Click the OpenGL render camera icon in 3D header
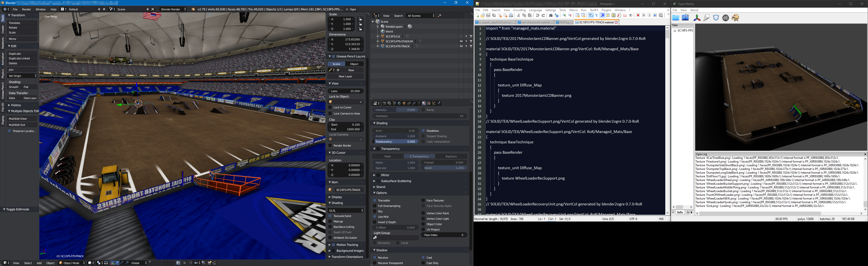 point(210,263)
